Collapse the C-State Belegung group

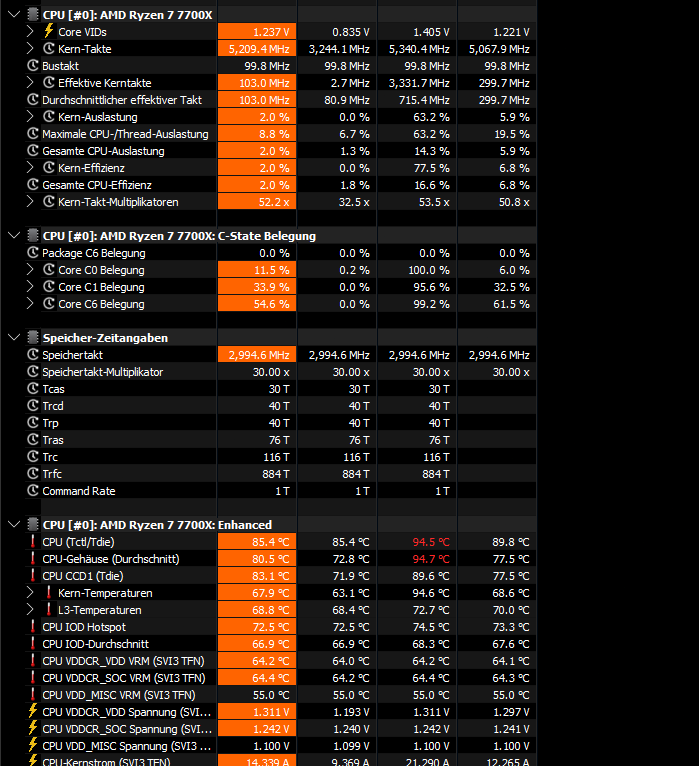click(x=14, y=235)
